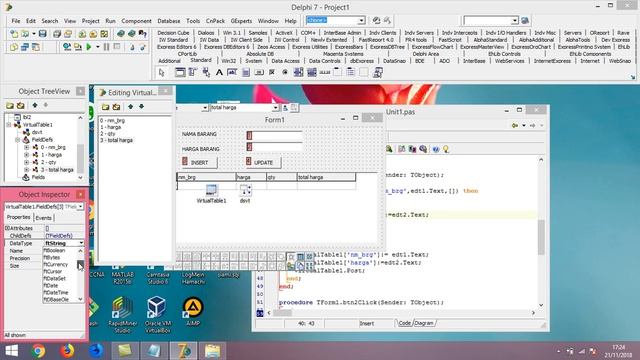Open the Windows Start button
640x360 pixels.
click(x=11, y=351)
